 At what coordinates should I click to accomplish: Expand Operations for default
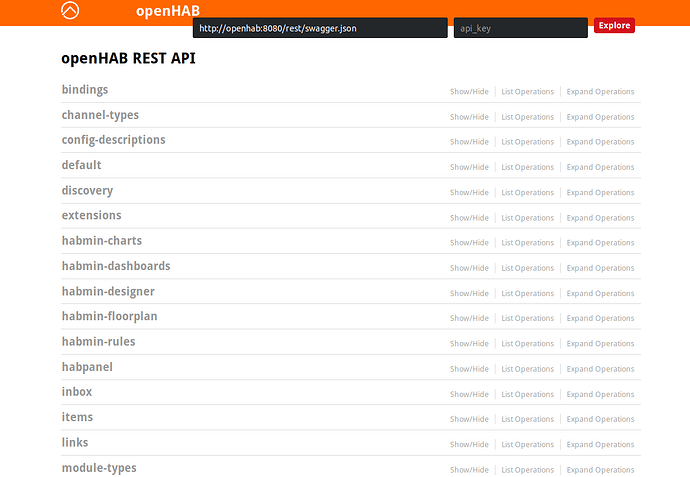[x=600, y=167]
